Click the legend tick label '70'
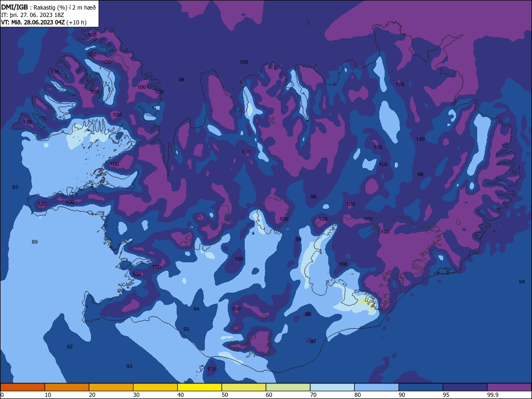The width and height of the screenshot is (532, 399). 313,395
